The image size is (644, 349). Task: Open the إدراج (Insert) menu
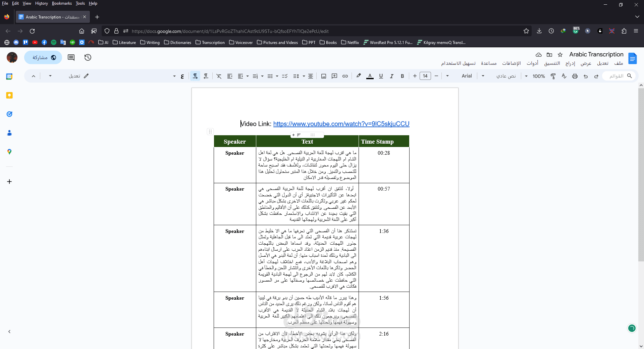(x=570, y=63)
